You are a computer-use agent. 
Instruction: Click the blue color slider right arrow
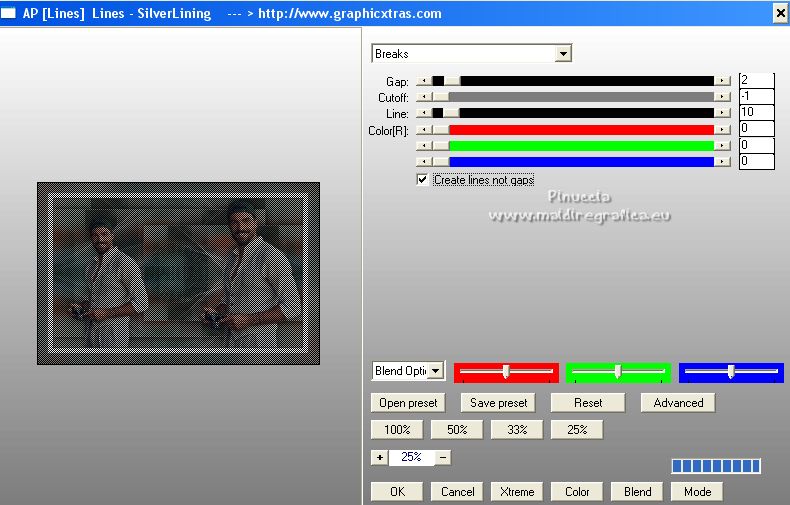pos(722,162)
